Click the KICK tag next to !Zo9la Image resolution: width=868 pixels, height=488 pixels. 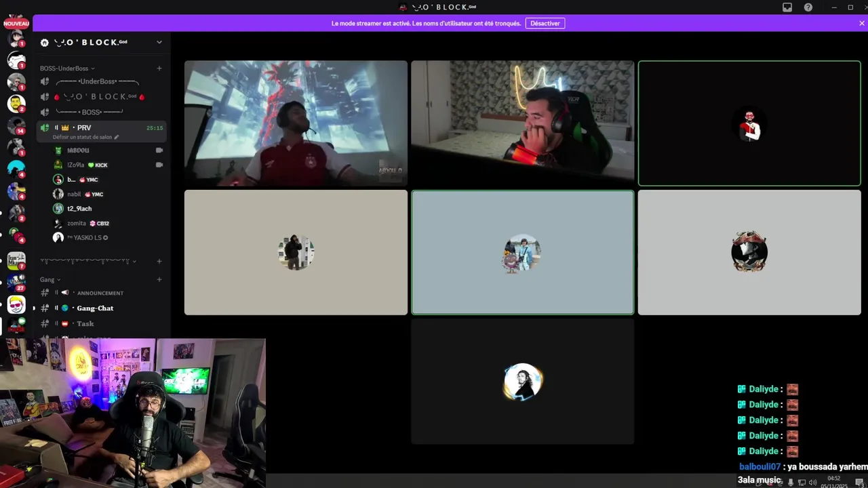tap(98, 165)
